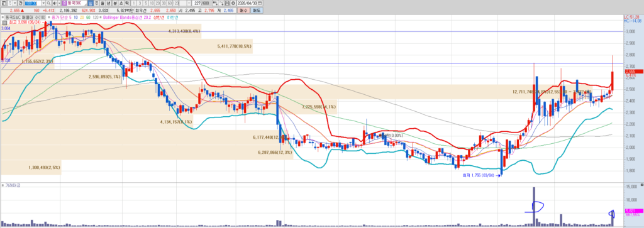
Task: Select minute (분) chart period
Action: [114, 3]
